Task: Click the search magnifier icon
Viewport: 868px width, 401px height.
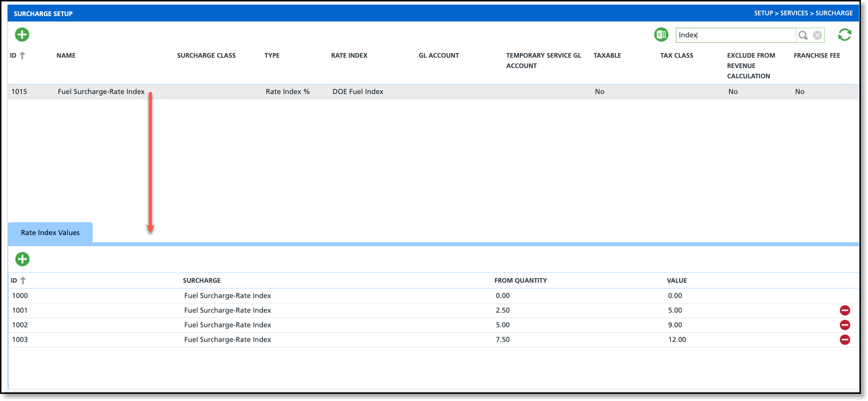Action: (x=803, y=35)
